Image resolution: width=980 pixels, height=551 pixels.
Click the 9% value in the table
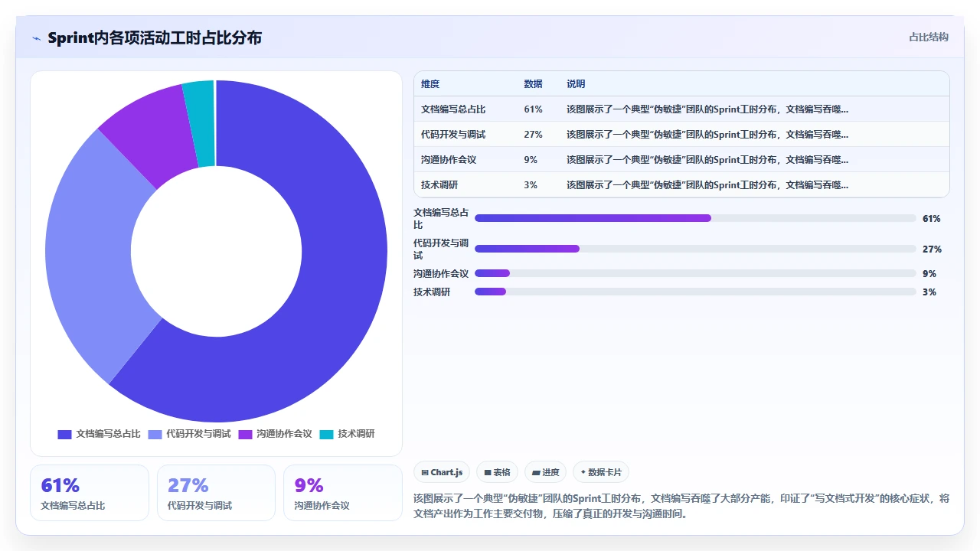coord(531,160)
